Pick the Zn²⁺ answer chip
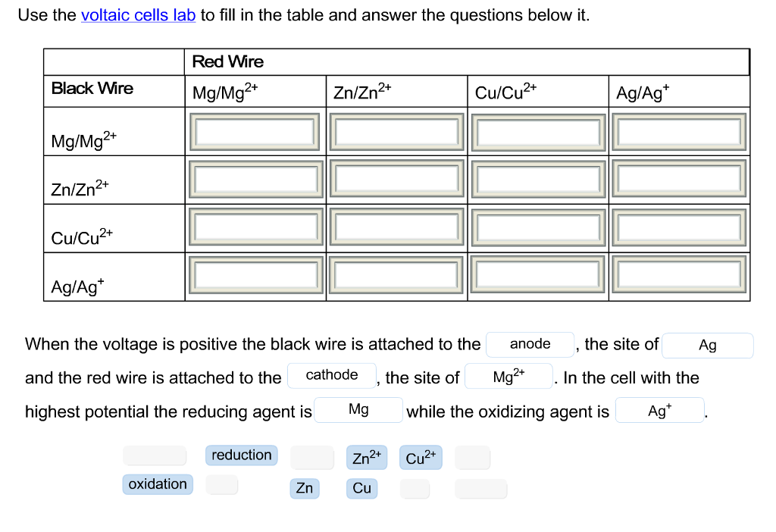The image size is (776, 532). pyautogui.click(x=366, y=457)
